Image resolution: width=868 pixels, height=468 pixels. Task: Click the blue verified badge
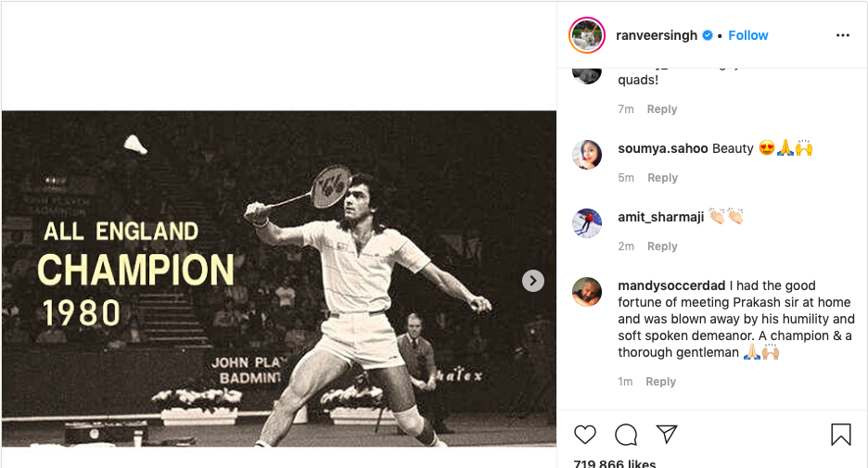pos(708,35)
